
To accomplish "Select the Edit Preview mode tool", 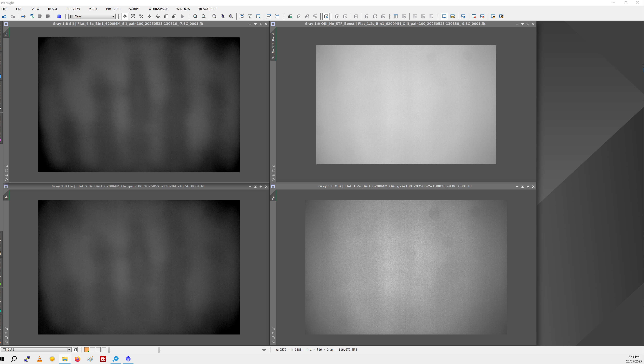I will point(174,17).
